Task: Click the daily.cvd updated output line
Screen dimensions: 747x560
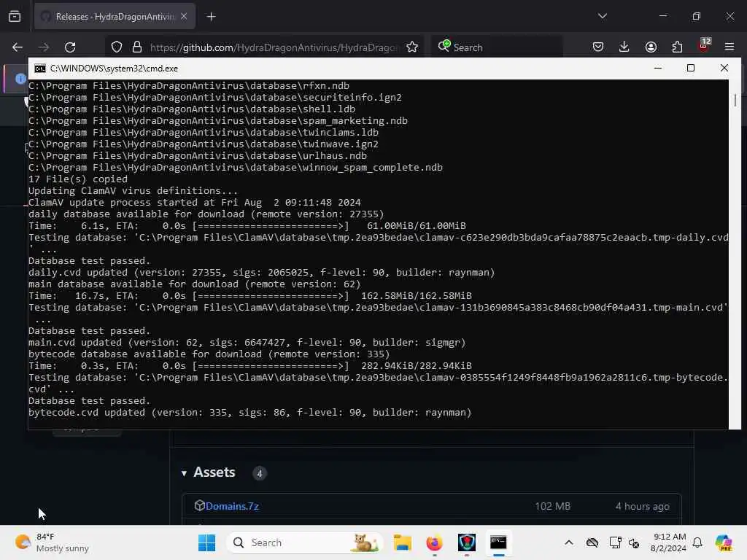Action: [262, 273]
